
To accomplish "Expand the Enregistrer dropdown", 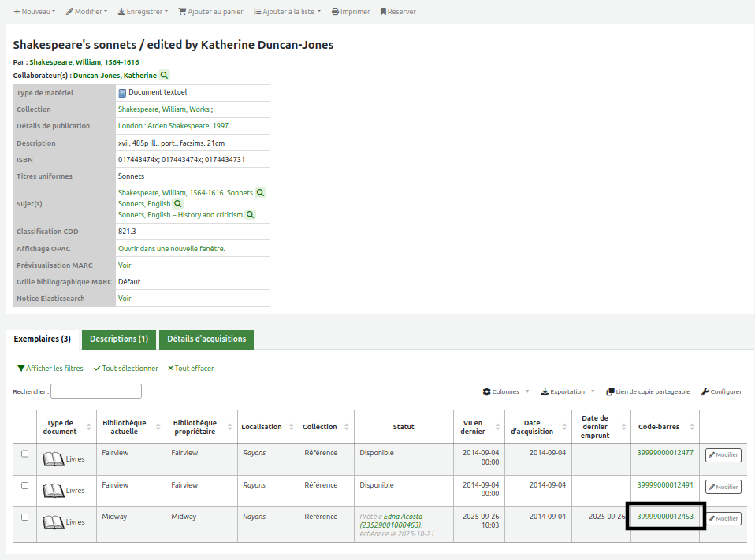I will coord(143,12).
